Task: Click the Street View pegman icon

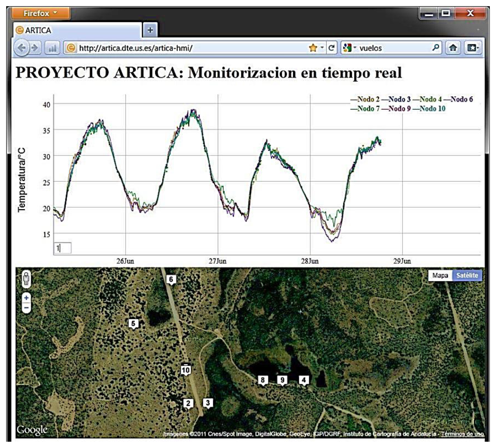Action: (26, 279)
